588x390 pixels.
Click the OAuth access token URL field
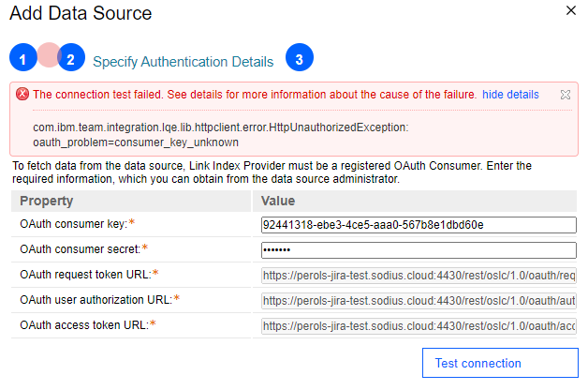point(419,326)
